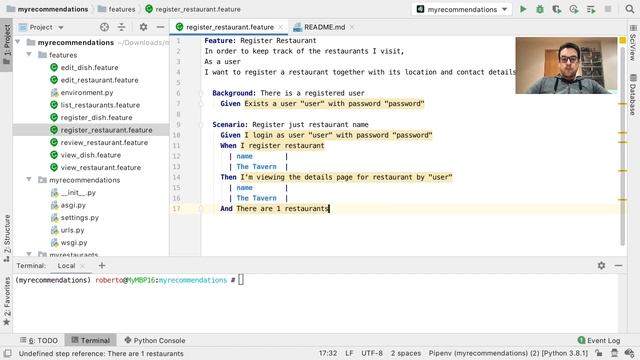Open settings.py in the tree

[x=80, y=218]
